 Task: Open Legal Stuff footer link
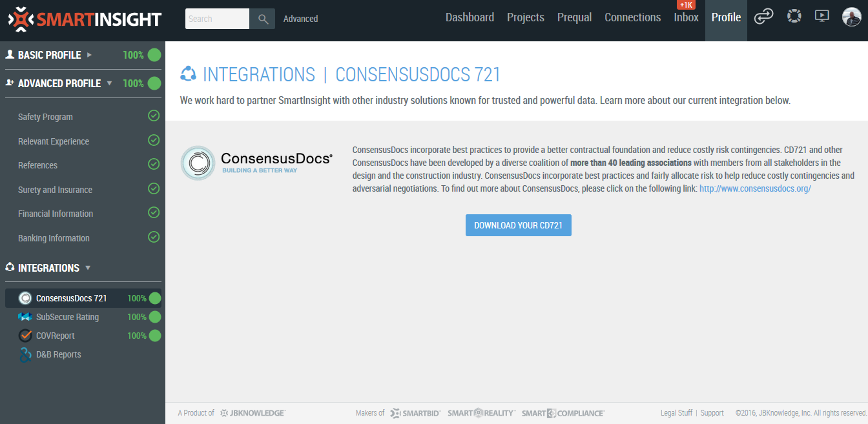[676, 413]
